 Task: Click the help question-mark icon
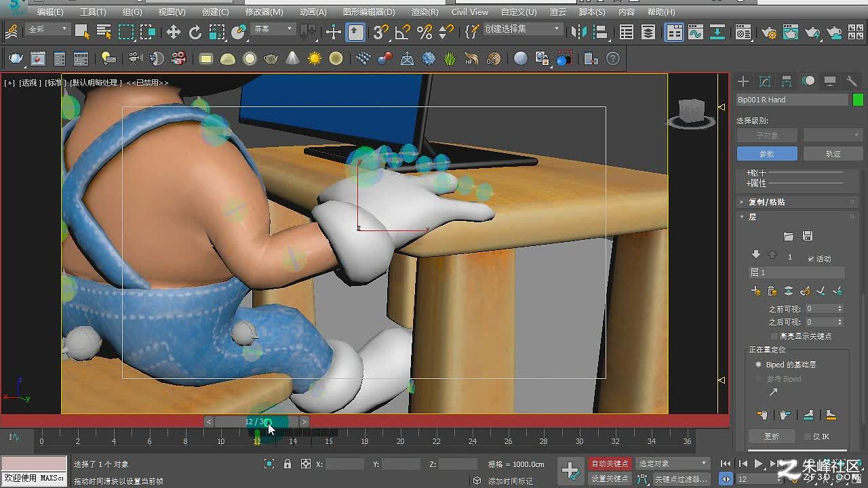pyautogui.click(x=613, y=59)
